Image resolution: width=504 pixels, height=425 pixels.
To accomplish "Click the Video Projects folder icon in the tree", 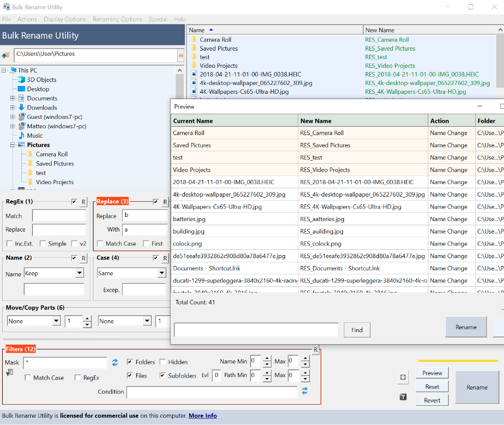I will tap(31, 182).
